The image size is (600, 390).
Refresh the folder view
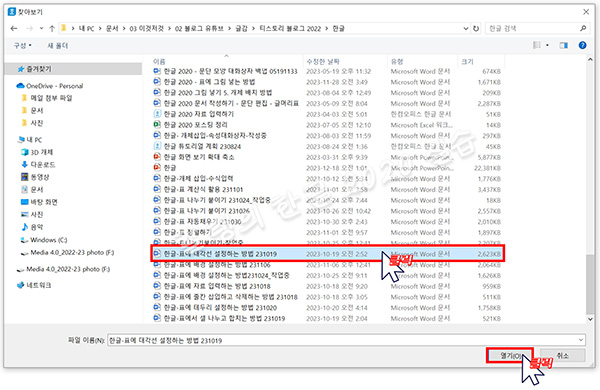pos(476,28)
